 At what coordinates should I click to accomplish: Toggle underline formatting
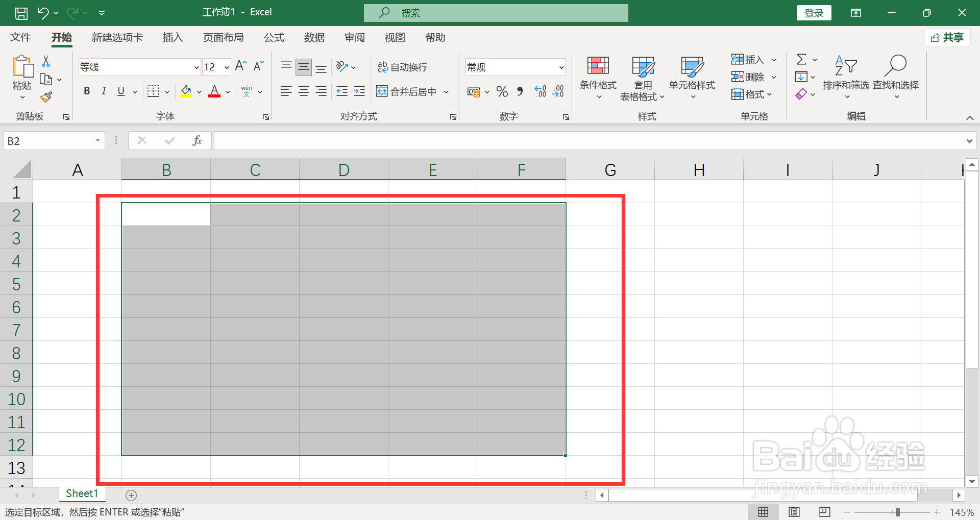pos(121,91)
